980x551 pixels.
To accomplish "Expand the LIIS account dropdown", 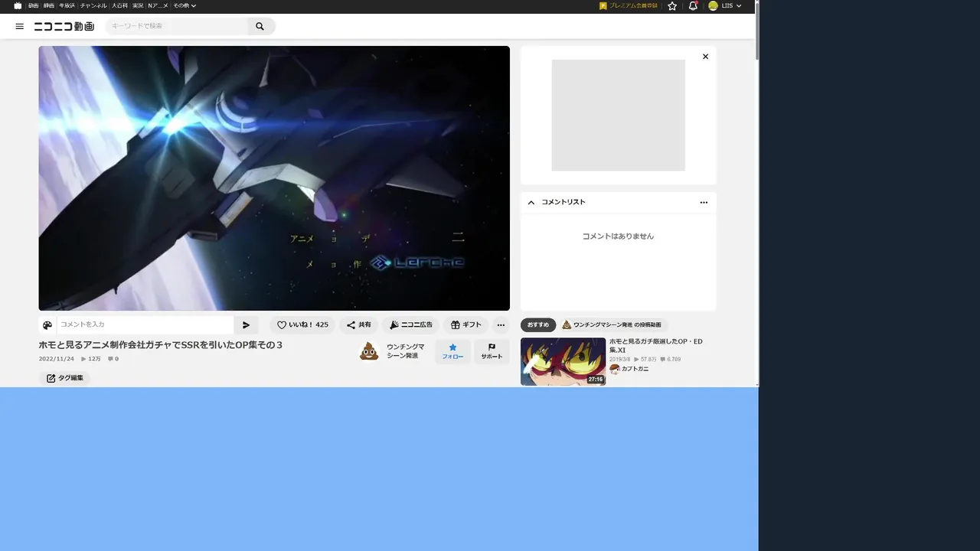I will pyautogui.click(x=731, y=5).
